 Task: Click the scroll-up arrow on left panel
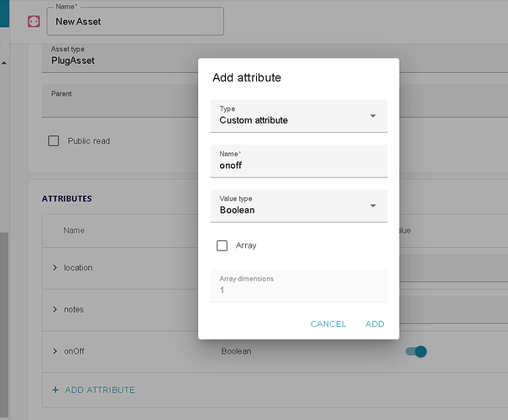[3, 62]
